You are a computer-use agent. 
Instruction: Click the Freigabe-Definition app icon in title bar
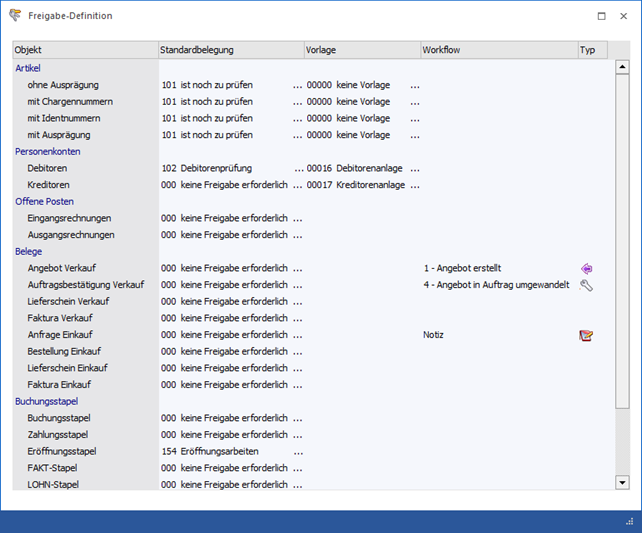[x=15, y=16]
